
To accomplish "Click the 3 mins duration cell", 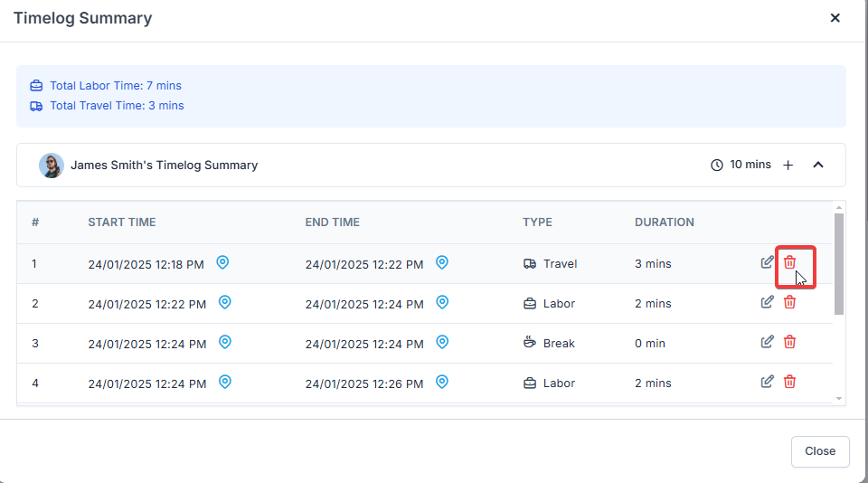I will click(653, 263).
